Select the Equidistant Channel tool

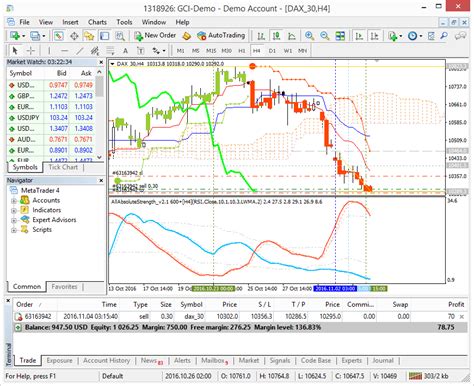tap(95, 51)
